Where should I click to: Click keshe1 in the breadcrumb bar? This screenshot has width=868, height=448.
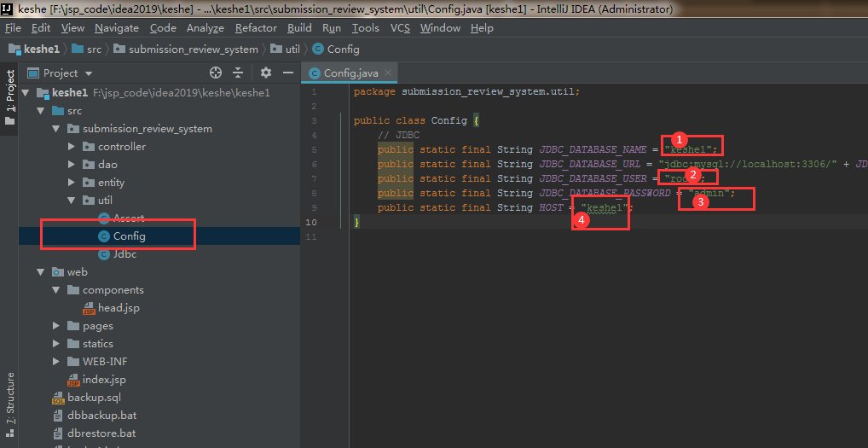pyautogui.click(x=34, y=49)
